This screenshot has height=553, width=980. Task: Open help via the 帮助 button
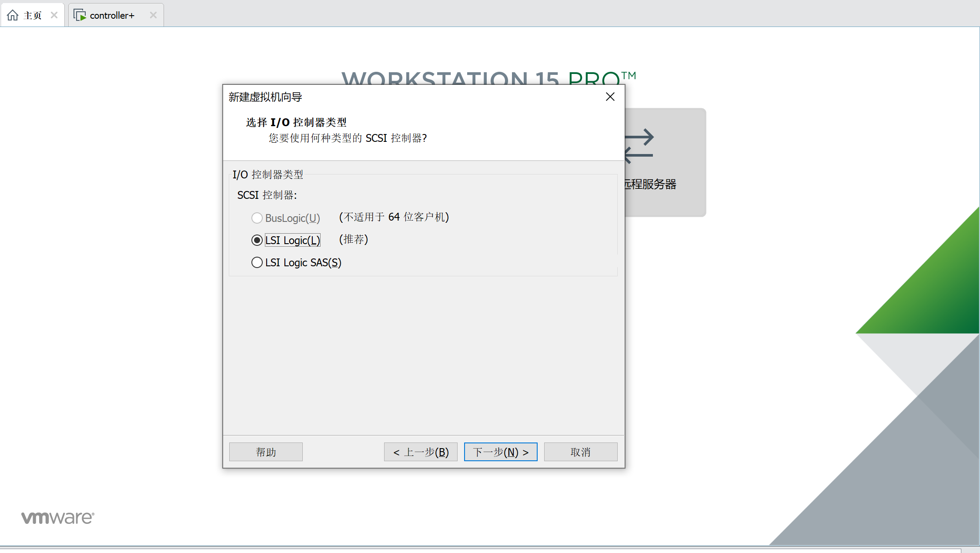point(266,452)
